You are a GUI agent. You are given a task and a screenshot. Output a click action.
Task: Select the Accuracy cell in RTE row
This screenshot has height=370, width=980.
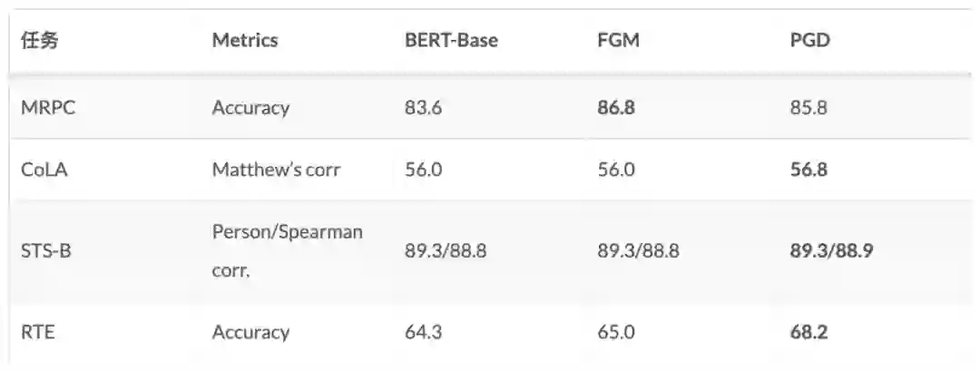[x=250, y=332]
